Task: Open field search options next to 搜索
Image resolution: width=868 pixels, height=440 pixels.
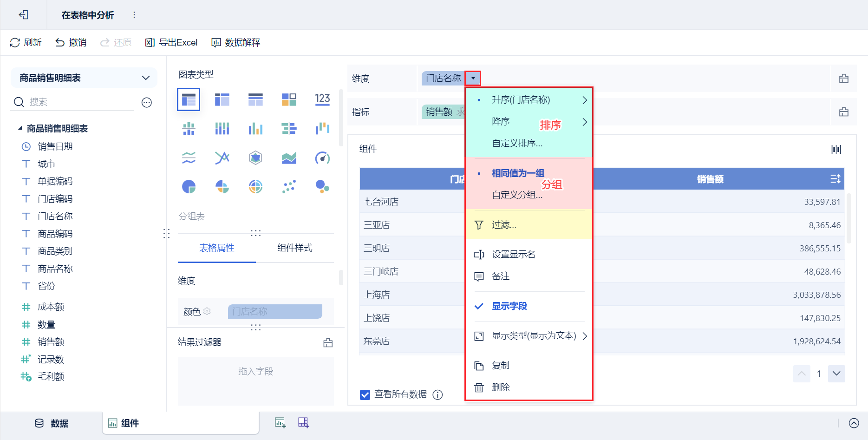Action: point(147,102)
